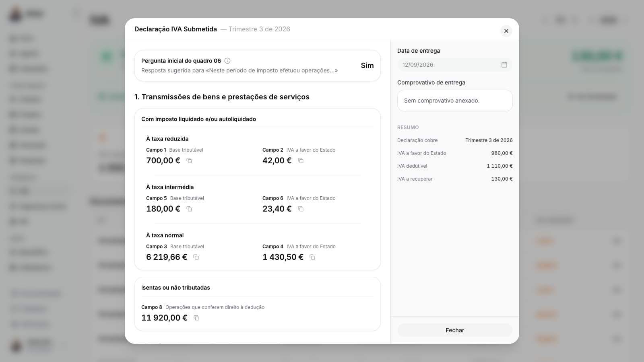The image size is (644, 362).
Task: Copy Campo 3 value 6 219,66 €
Action: 196,257
